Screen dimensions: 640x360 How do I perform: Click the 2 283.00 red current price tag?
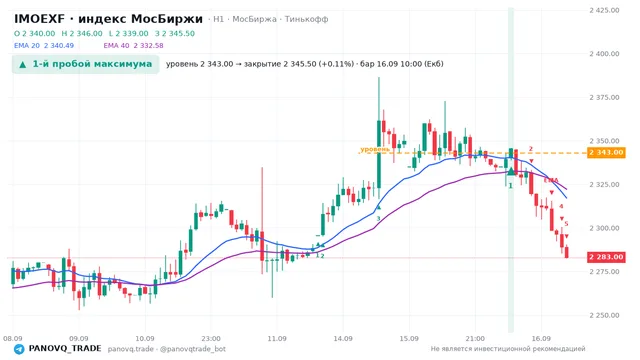point(606,257)
